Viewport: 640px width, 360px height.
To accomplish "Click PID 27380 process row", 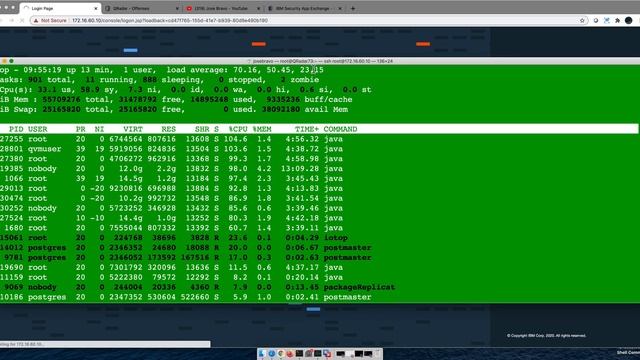I will tap(171, 158).
